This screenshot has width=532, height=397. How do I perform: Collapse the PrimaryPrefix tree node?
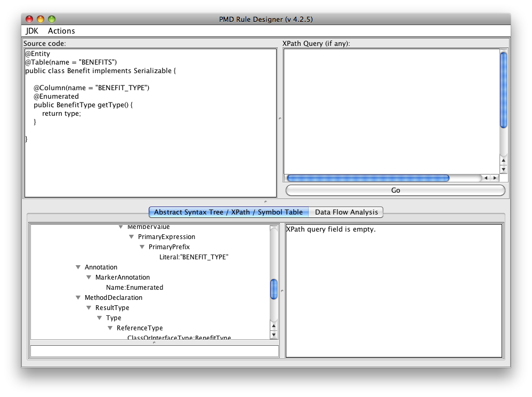(142, 247)
